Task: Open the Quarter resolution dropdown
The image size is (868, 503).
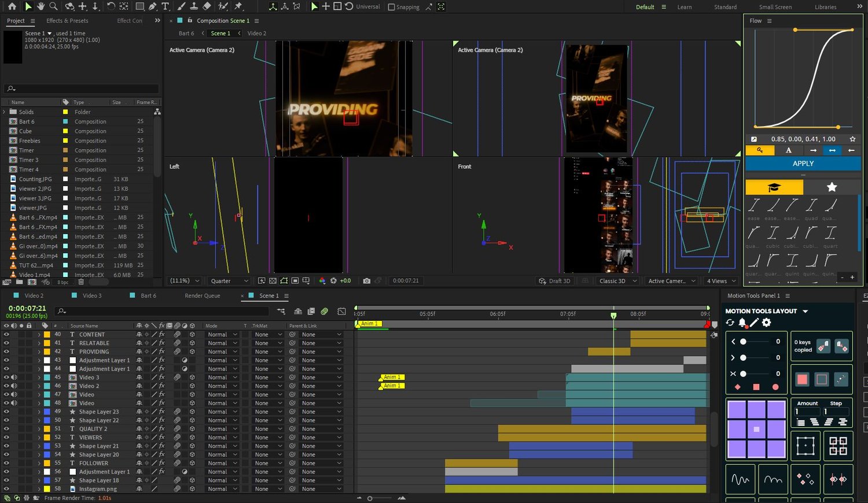Action: pos(229,281)
